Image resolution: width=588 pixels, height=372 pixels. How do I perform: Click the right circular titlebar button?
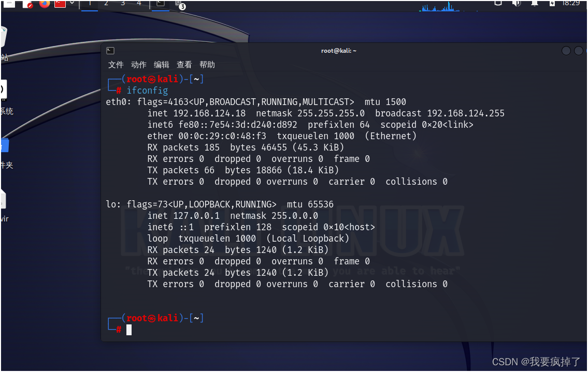click(579, 51)
